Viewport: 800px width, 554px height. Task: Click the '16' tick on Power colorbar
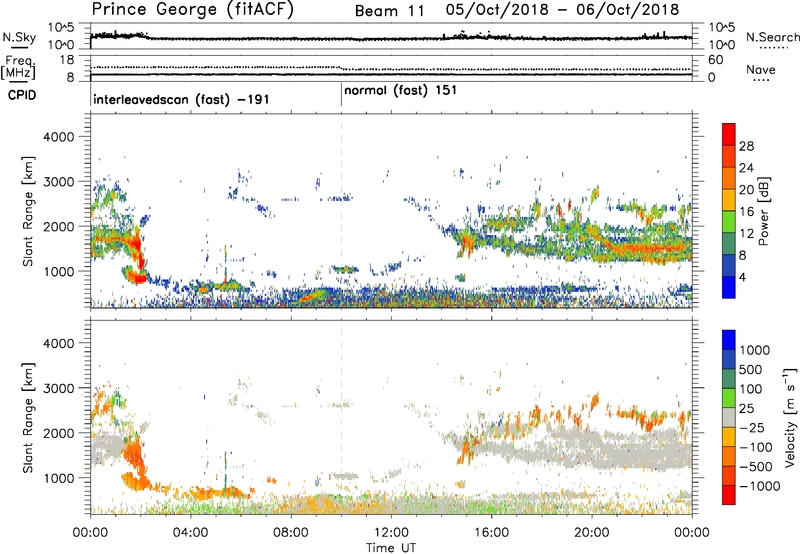(746, 212)
